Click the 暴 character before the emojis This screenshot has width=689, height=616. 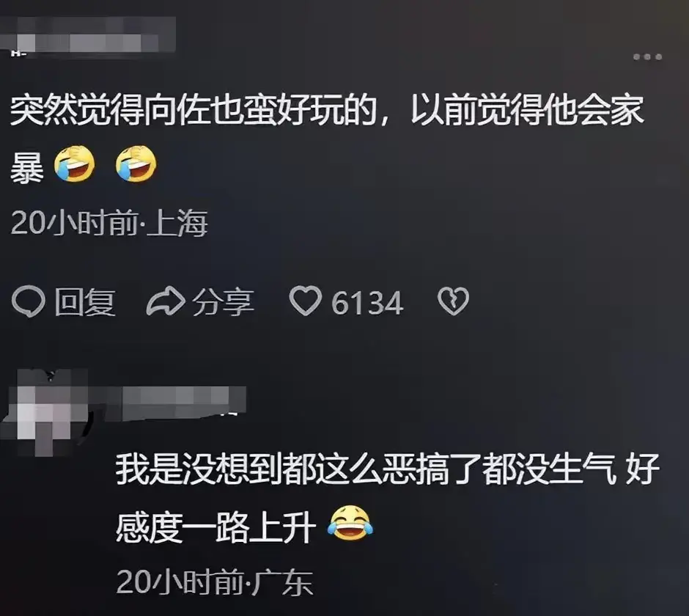[x=27, y=167]
